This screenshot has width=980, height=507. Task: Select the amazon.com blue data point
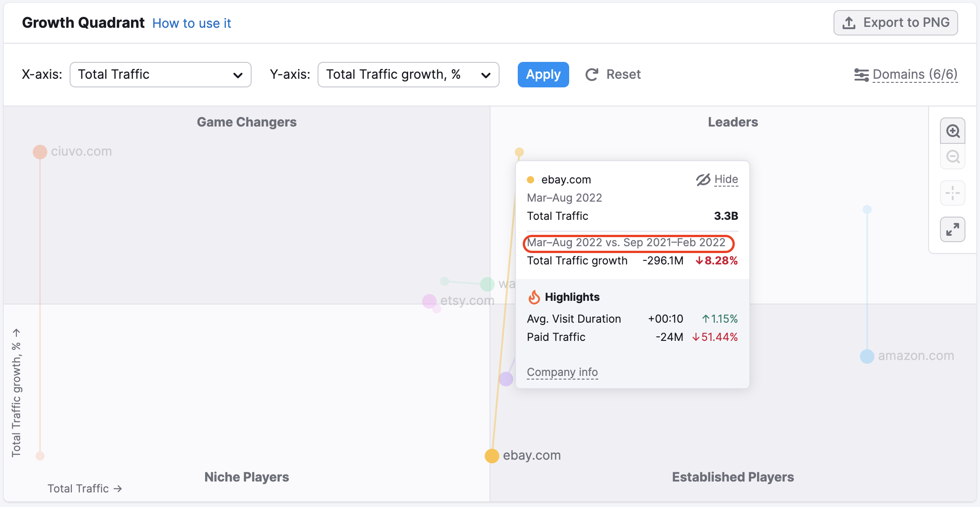(x=867, y=356)
